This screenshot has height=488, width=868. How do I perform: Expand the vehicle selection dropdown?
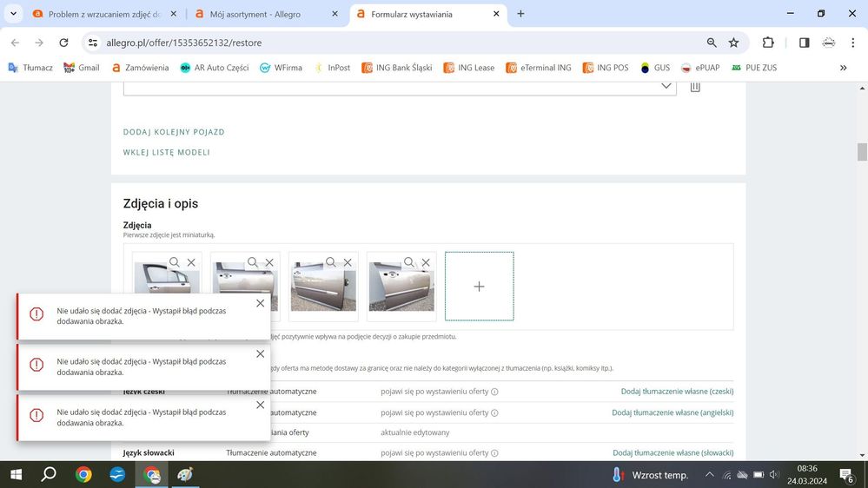[666, 86]
